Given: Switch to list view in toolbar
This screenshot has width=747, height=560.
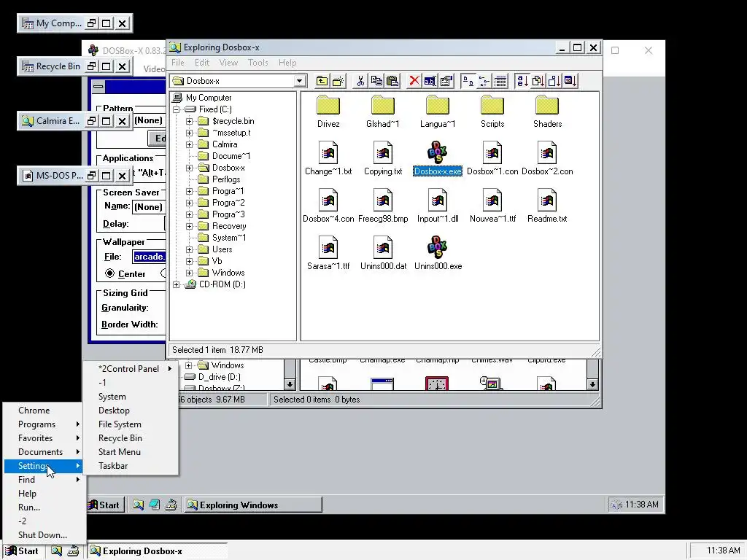Looking at the screenshot, I should pos(484,81).
